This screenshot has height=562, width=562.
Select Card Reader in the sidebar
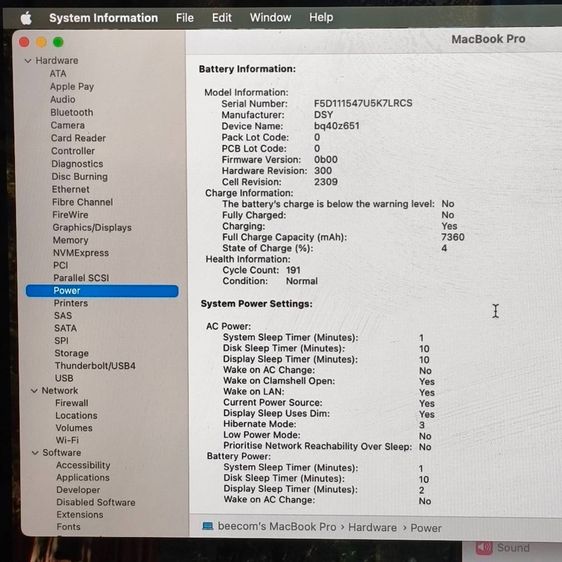(x=78, y=138)
